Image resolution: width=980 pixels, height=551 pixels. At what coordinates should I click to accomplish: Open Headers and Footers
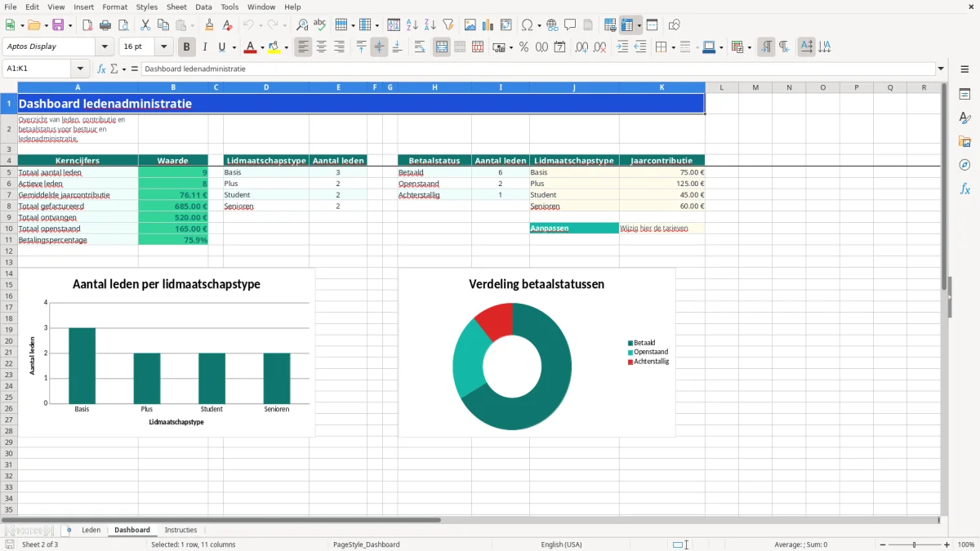[x=588, y=25]
